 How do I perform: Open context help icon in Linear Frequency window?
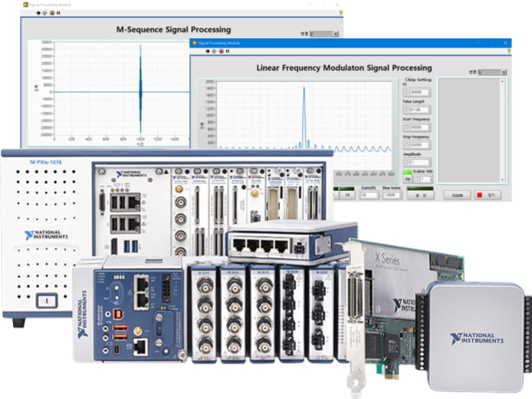click(x=508, y=51)
